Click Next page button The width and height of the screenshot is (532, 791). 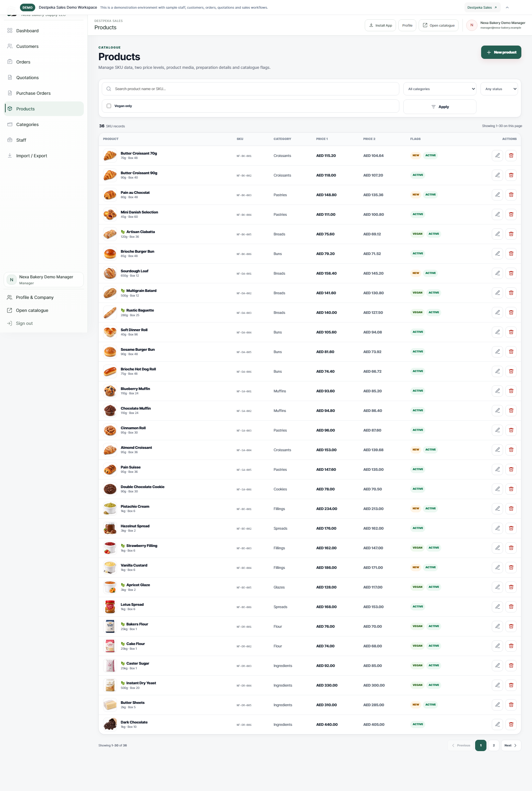pyautogui.click(x=511, y=745)
